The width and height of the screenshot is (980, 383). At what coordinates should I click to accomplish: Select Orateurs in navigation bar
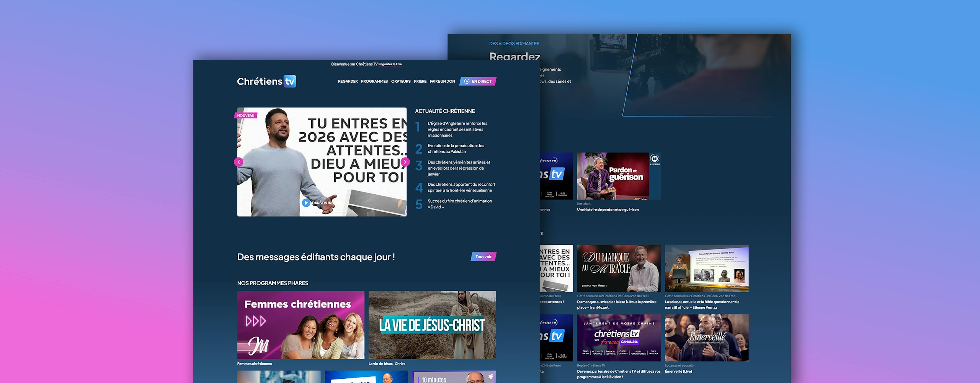pos(401,81)
